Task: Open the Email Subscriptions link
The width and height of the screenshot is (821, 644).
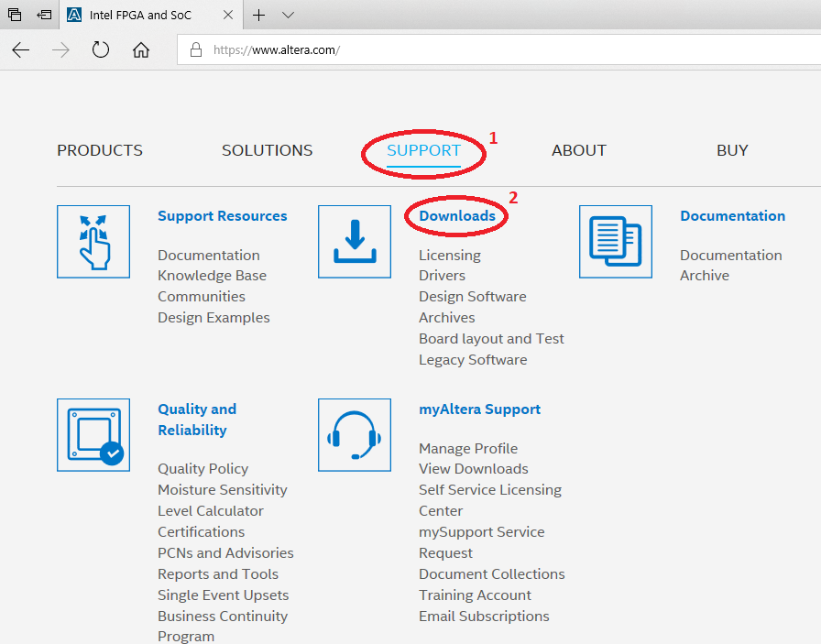Action: (484, 617)
